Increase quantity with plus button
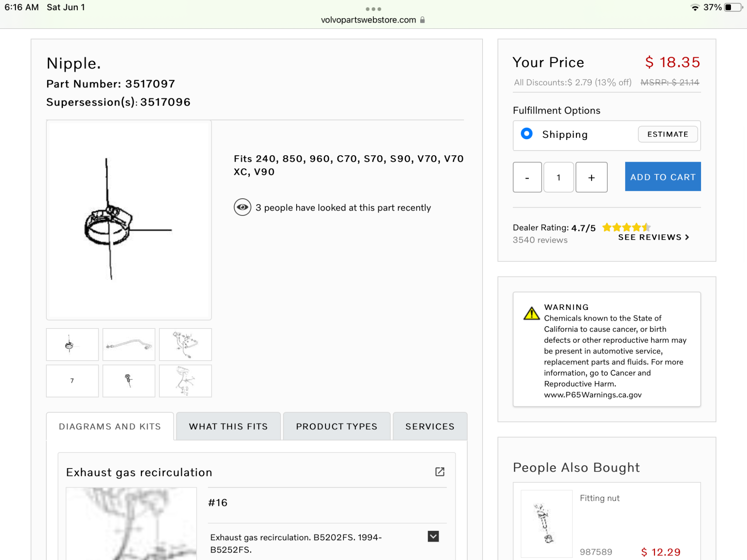The height and width of the screenshot is (560, 747). click(591, 177)
